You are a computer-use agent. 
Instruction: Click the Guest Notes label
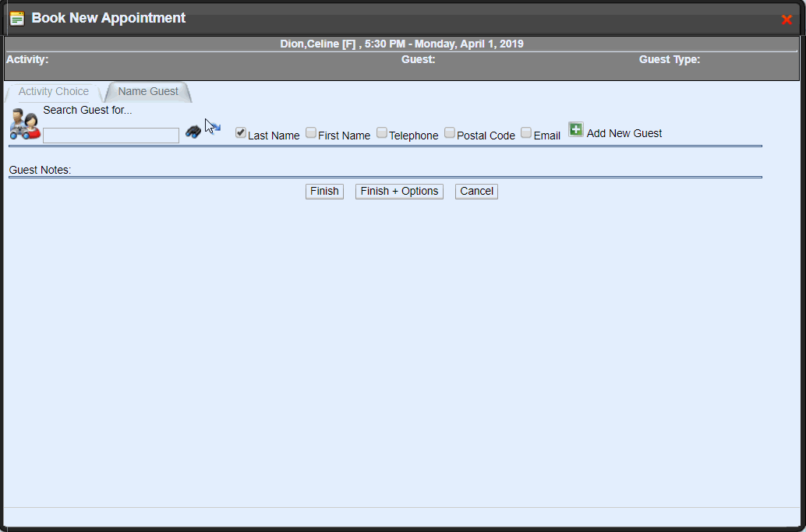coord(40,170)
